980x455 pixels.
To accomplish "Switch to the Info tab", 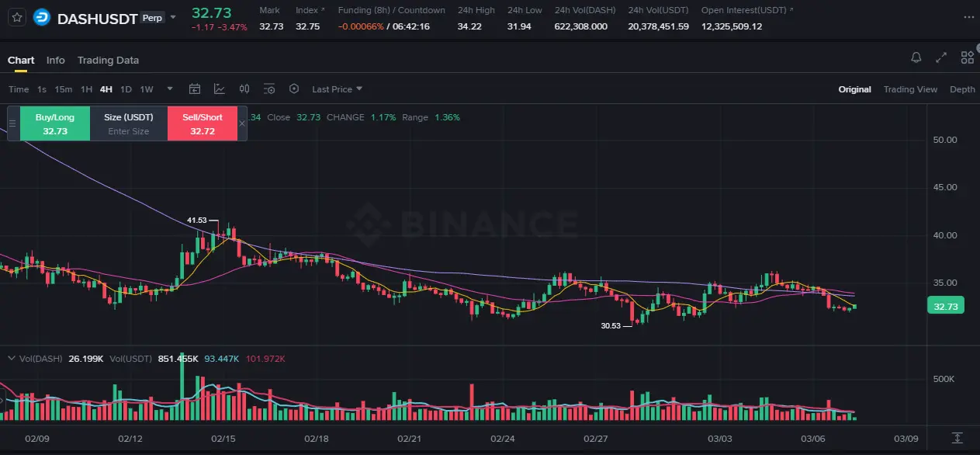I will 55,60.
